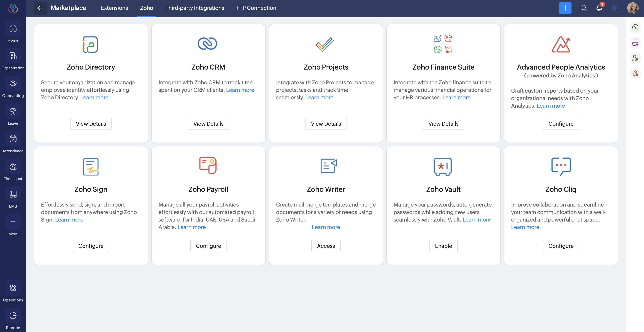Image resolution: width=644 pixels, height=332 pixels.
Task: Open the LMS module icon
Action: pos(13,194)
